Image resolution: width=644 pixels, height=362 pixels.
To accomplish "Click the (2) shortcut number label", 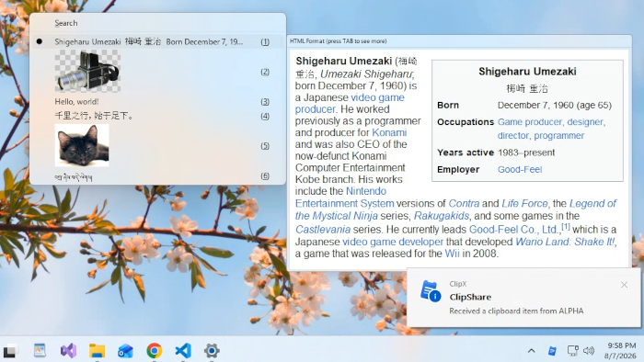I will [x=265, y=72].
